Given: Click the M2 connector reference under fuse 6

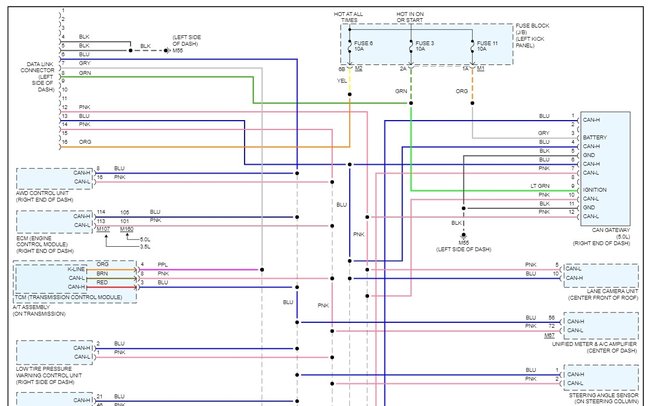Looking at the screenshot, I should (359, 69).
